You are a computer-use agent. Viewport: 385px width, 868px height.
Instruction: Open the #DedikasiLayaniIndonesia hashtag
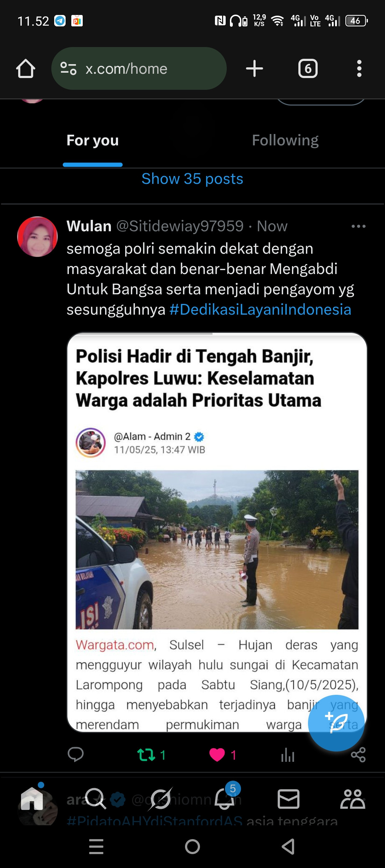tap(260, 309)
